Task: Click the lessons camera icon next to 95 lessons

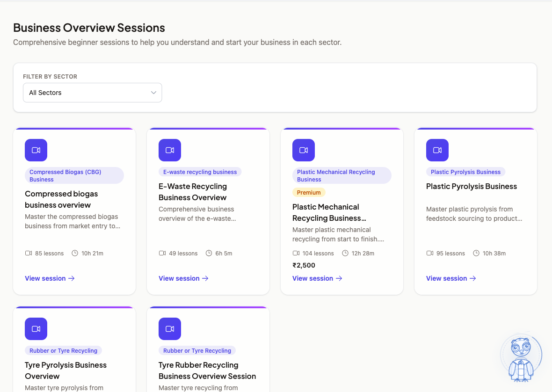Action: (x=430, y=253)
